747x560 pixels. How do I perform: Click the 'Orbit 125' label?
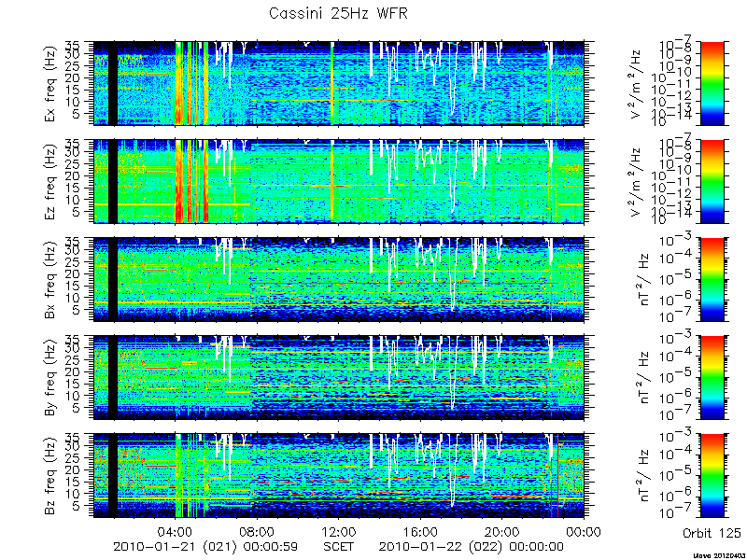coord(712,532)
